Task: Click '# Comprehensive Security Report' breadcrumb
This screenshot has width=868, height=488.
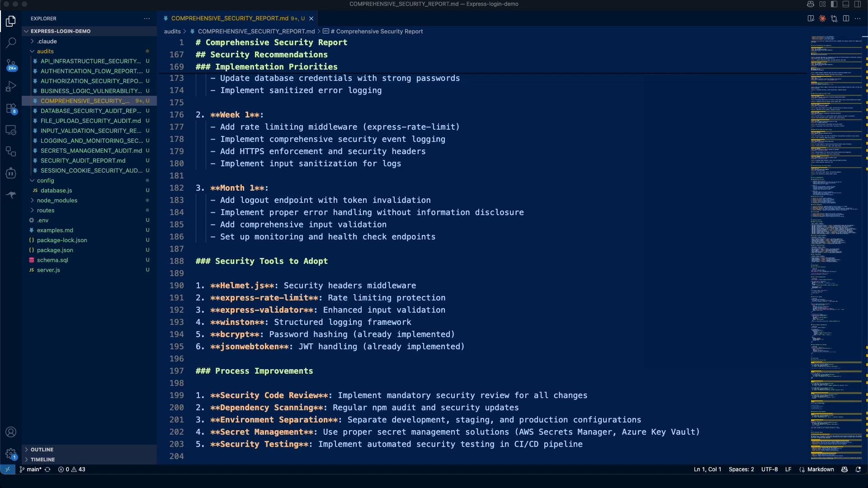Action: 373,31
